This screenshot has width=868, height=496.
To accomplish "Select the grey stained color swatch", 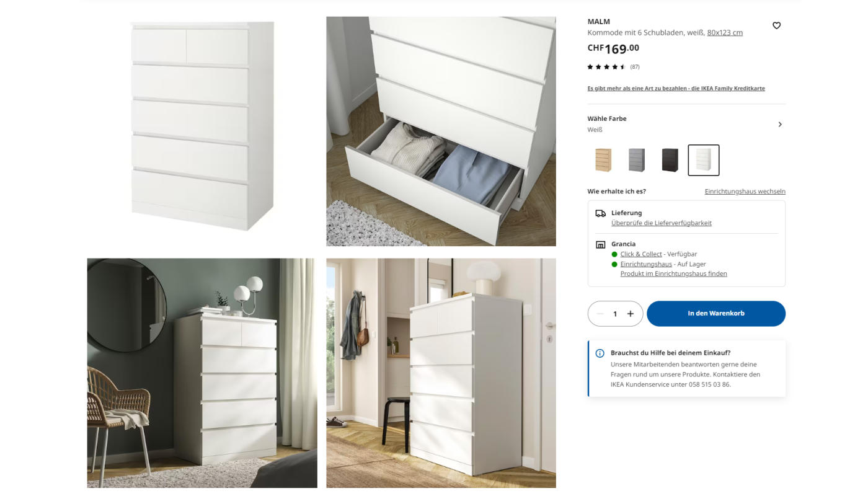I will [x=636, y=160].
